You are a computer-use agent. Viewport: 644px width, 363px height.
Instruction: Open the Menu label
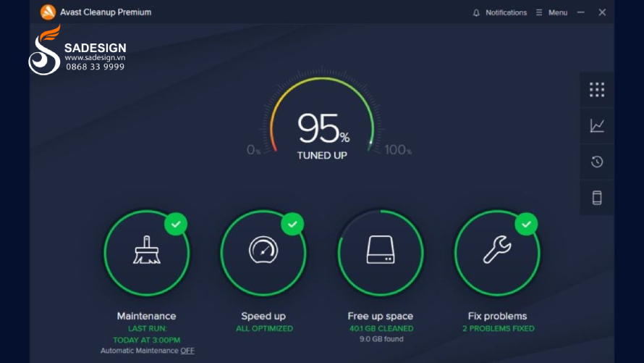[558, 13]
